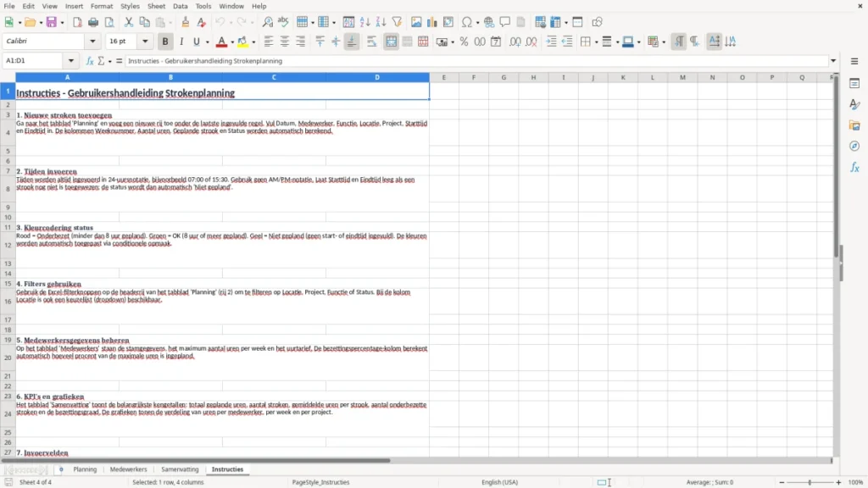This screenshot has width=868, height=488.
Task: Open Find and Replace icon
Action: click(267, 22)
